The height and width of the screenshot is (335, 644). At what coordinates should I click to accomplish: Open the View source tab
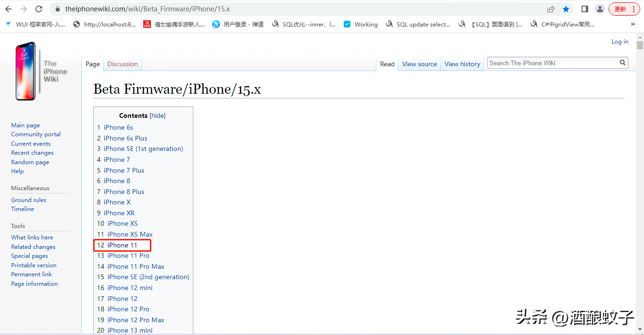(x=419, y=64)
